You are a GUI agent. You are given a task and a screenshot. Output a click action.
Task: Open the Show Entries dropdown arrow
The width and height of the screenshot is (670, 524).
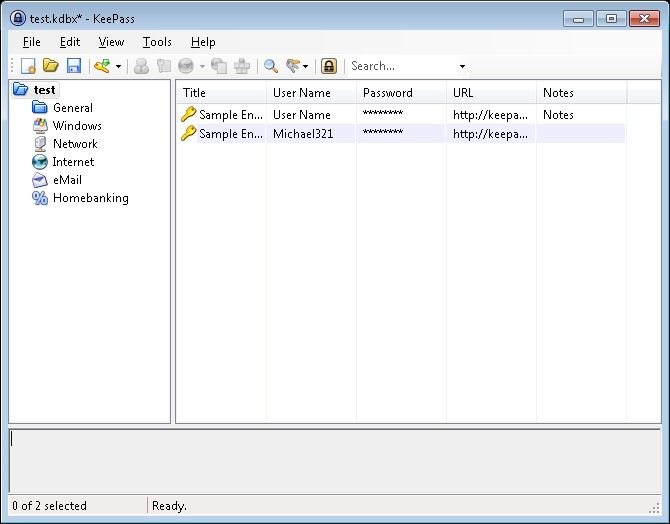tap(306, 67)
